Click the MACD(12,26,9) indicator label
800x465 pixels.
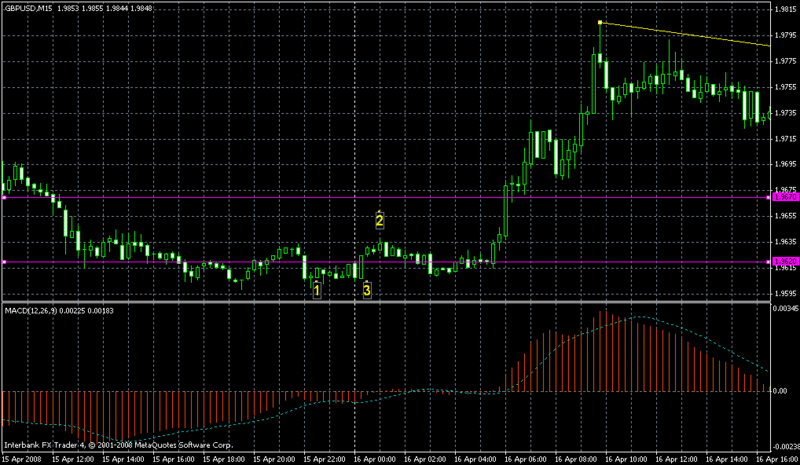click(x=31, y=310)
